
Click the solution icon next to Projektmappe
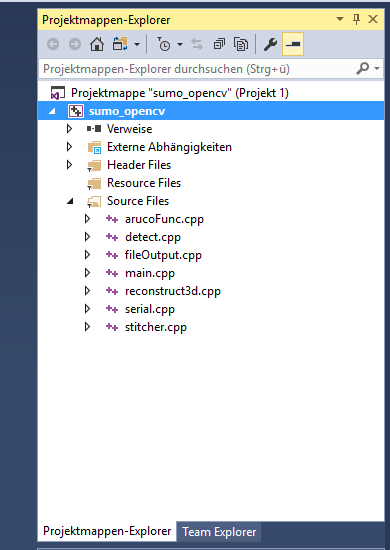coord(58,93)
